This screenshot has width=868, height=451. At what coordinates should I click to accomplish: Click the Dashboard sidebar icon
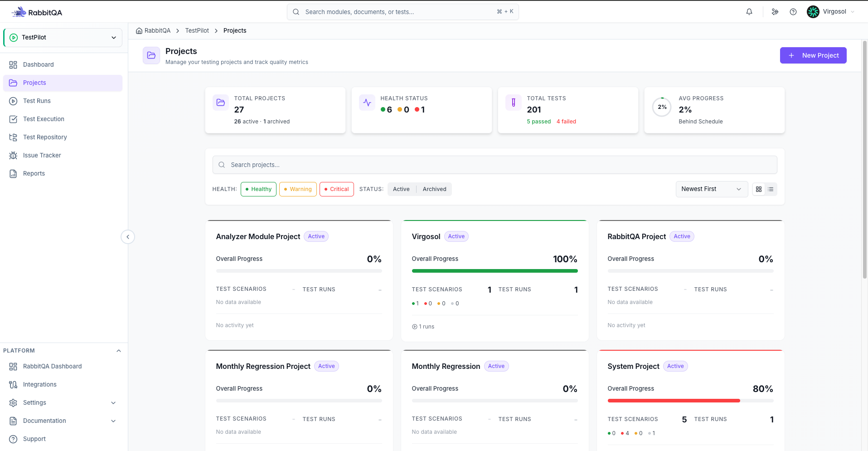pyautogui.click(x=13, y=64)
